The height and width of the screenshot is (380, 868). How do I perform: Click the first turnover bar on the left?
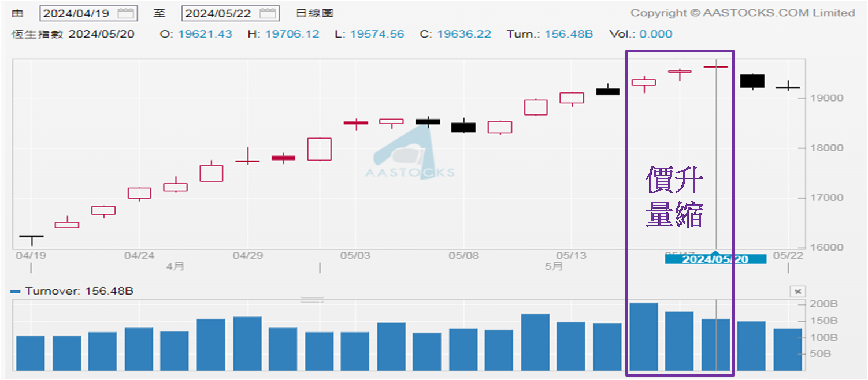pyautogui.click(x=30, y=353)
